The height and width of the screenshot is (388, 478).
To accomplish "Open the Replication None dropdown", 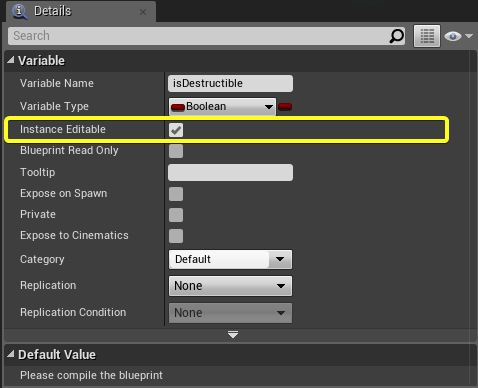I will (230, 286).
